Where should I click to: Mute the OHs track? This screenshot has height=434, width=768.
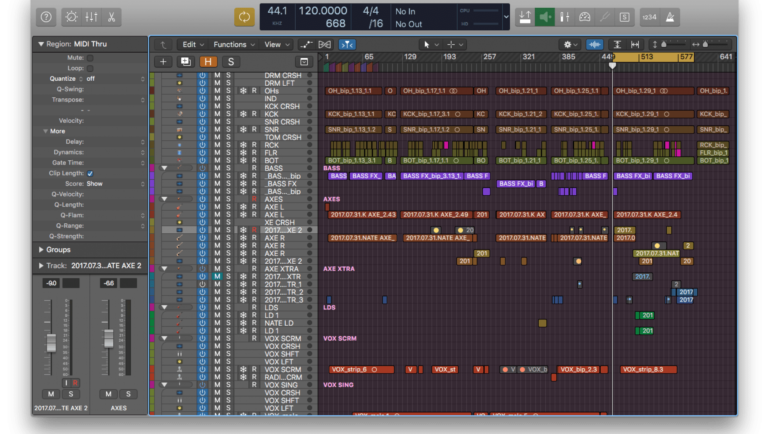pos(217,91)
